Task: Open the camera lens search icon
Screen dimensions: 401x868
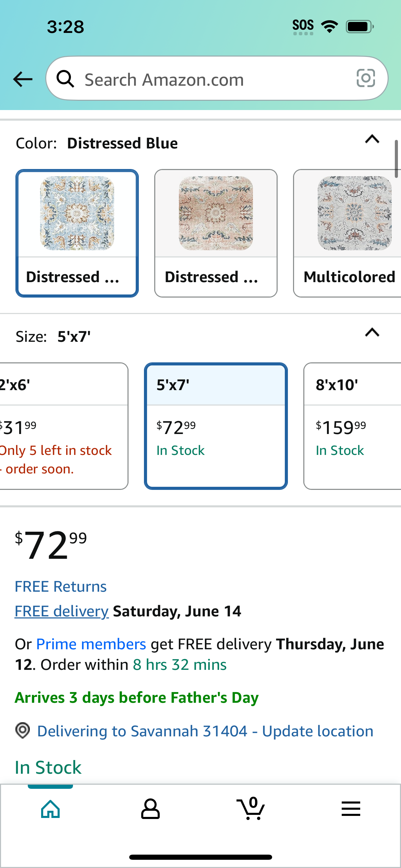Action: (x=366, y=78)
